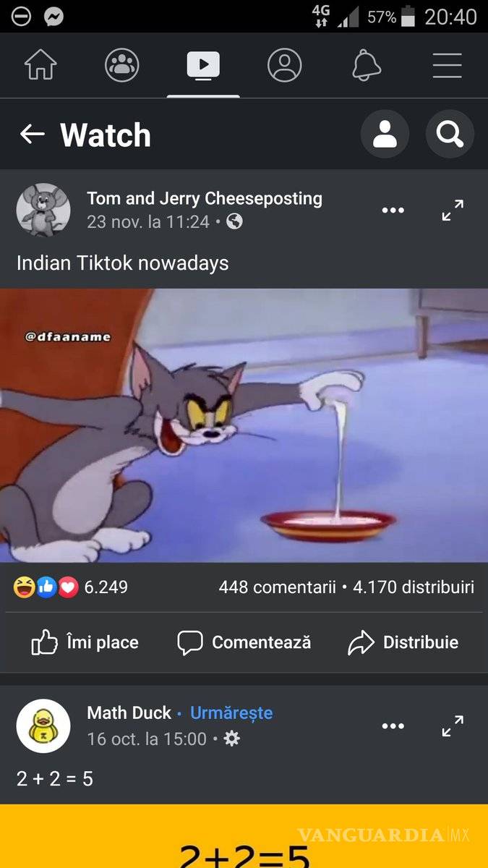
Task: Open options for the Math Duck post
Action: 393,726
